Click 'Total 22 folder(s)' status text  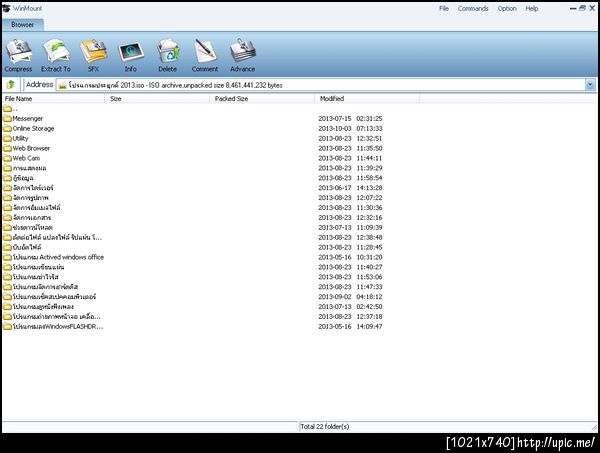coord(325,426)
